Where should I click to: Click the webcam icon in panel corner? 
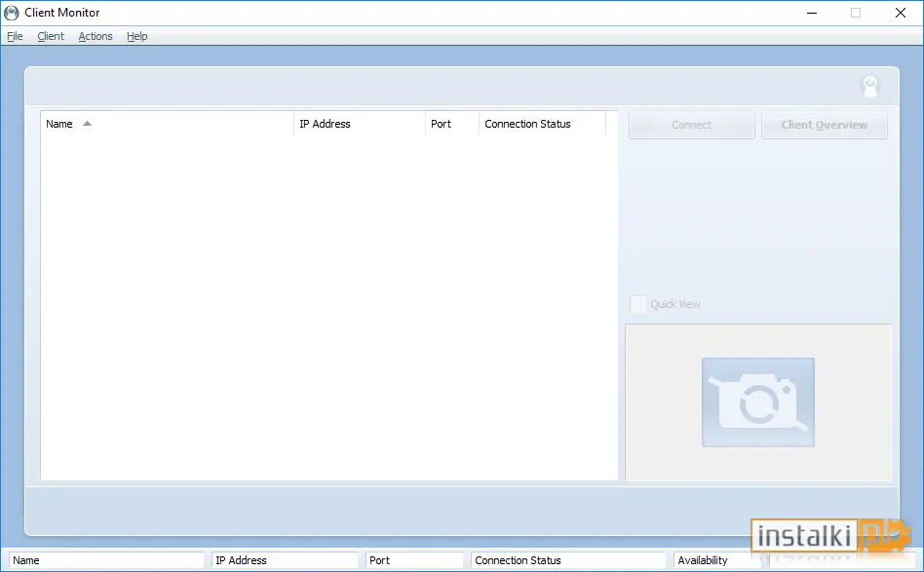pos(870,87)
